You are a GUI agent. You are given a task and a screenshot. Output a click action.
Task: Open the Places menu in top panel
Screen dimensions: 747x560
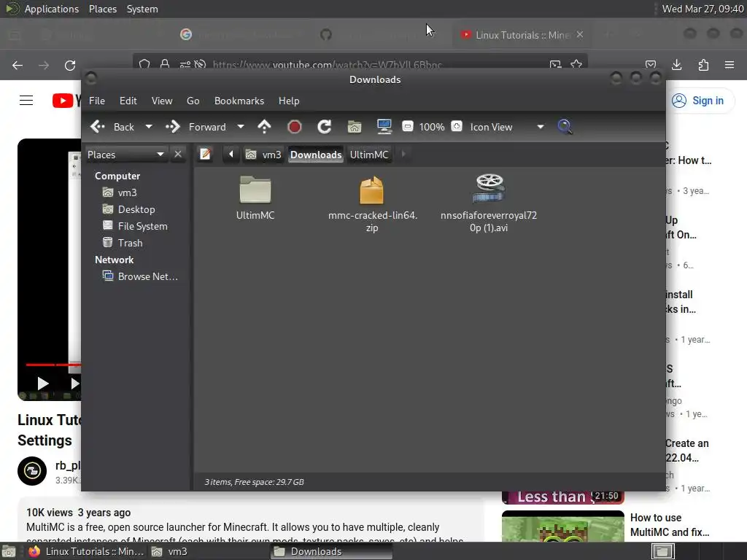102,9
